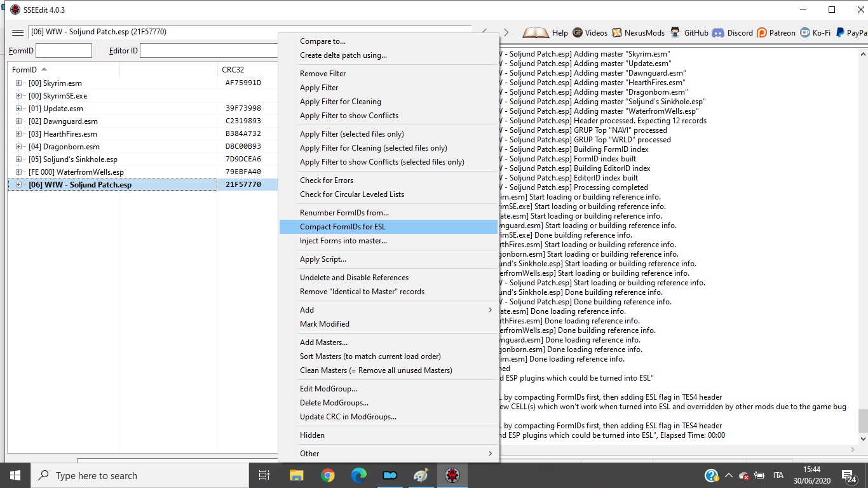Choose Apply Script... from the menu

pyautogui.click(x=388, y=259)
